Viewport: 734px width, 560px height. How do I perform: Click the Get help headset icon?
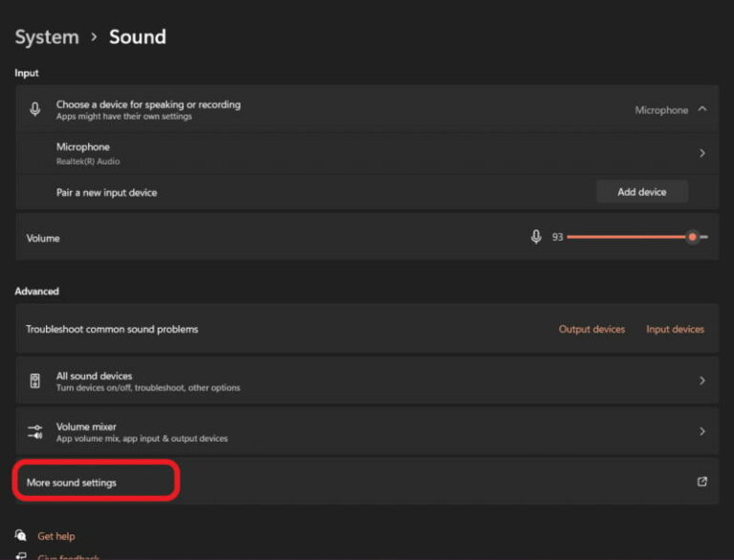[21, 536]
